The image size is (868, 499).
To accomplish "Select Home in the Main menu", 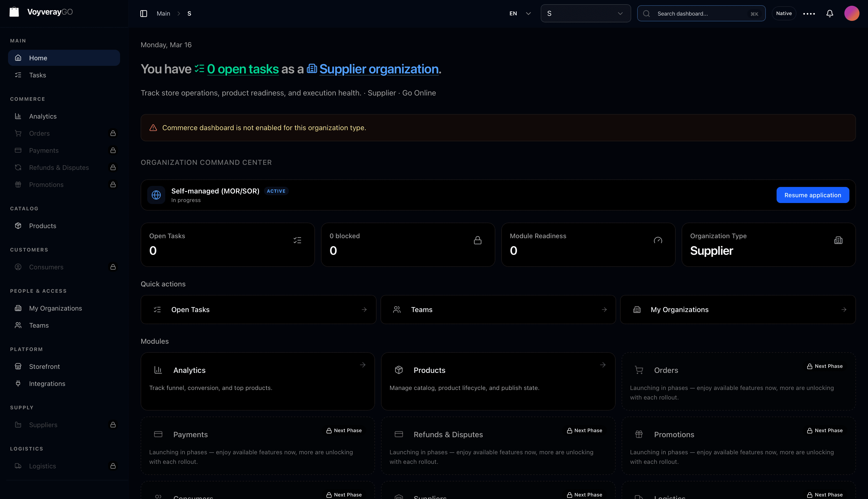I will [38, 58].
